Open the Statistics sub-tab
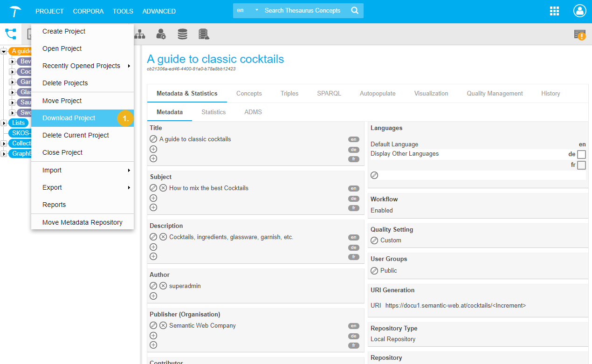This screenshot has width=592, height=364. [213, 112]
